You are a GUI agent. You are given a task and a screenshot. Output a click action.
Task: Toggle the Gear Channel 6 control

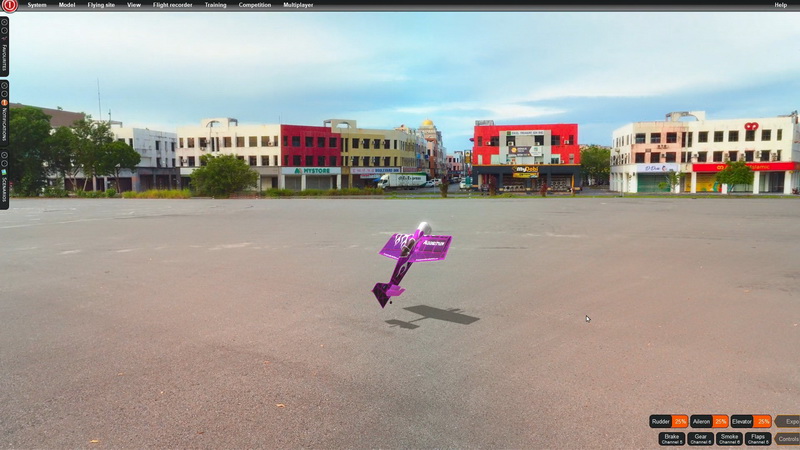click(700, 439)
